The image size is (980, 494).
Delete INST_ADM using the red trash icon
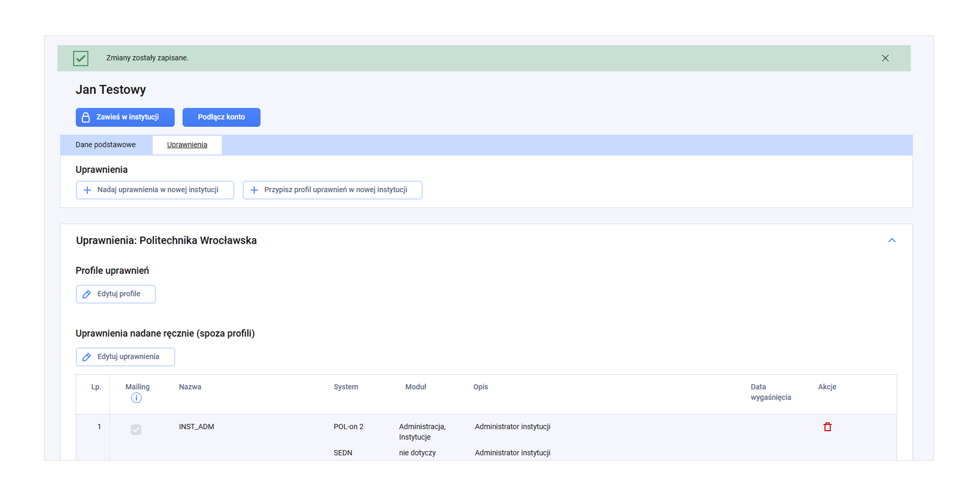827,427
